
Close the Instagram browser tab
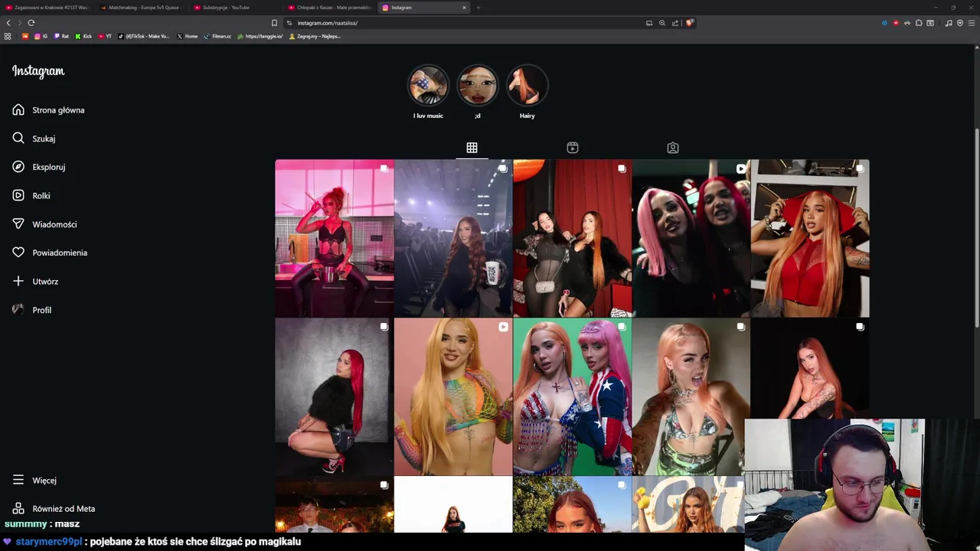464,8
